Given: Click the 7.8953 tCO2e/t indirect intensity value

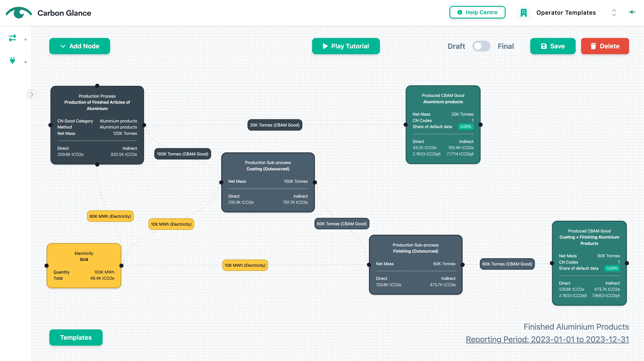Looking at the screenshot, I should pos(606,295).
